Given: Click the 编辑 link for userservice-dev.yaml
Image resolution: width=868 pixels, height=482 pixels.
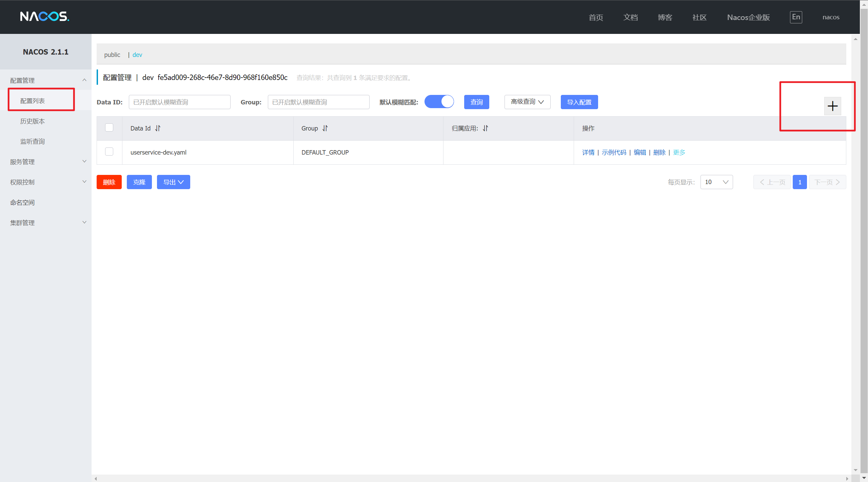Looking at the screenshot, I should 639,152.
